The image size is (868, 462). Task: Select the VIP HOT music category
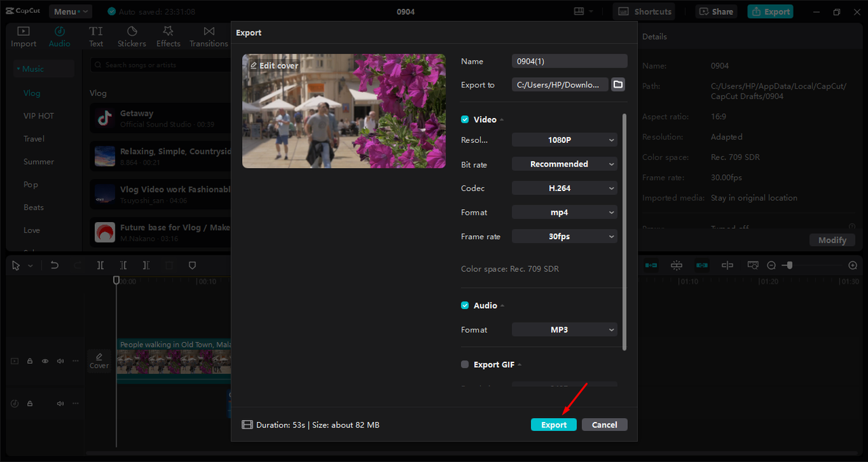[39, 116]
